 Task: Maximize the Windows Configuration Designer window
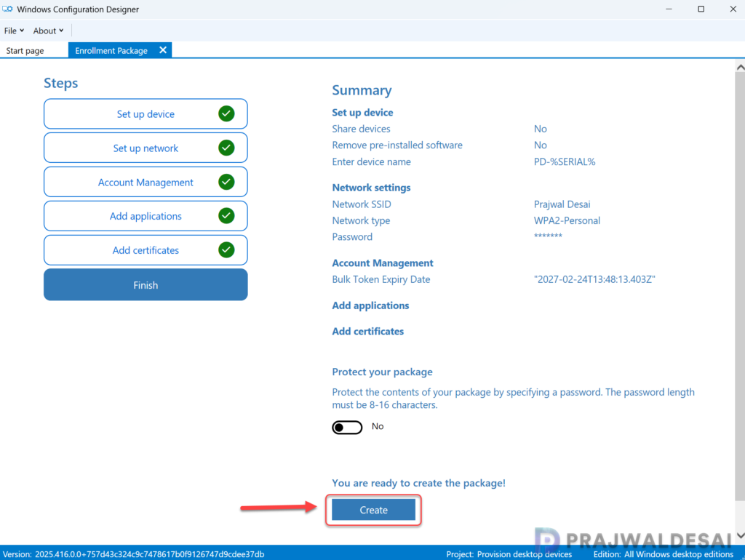coord(701,9)
